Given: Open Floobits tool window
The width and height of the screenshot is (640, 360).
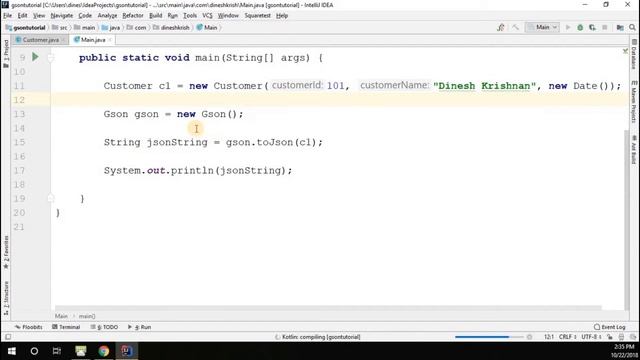Looking at the screenshot, I should click(29, 327).
